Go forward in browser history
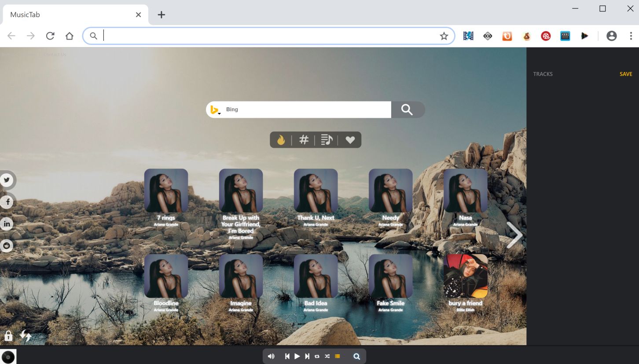Image resolution: width=639 pixels, height=364 pixels. pyautogui.click(x=31, y=36)
